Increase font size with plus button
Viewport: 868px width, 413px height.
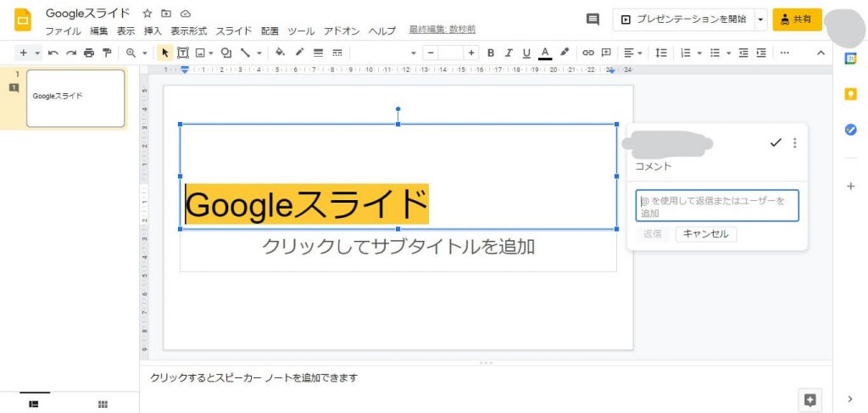(x=471, y=53)
